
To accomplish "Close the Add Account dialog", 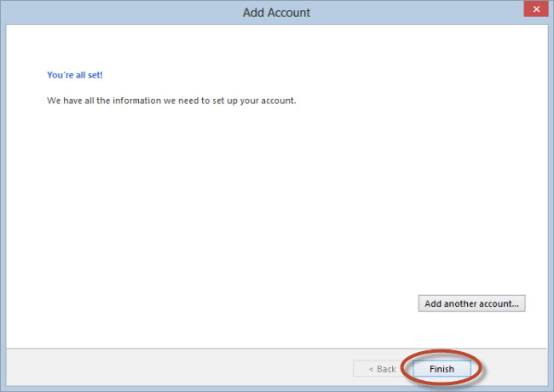I will point(536,9).
